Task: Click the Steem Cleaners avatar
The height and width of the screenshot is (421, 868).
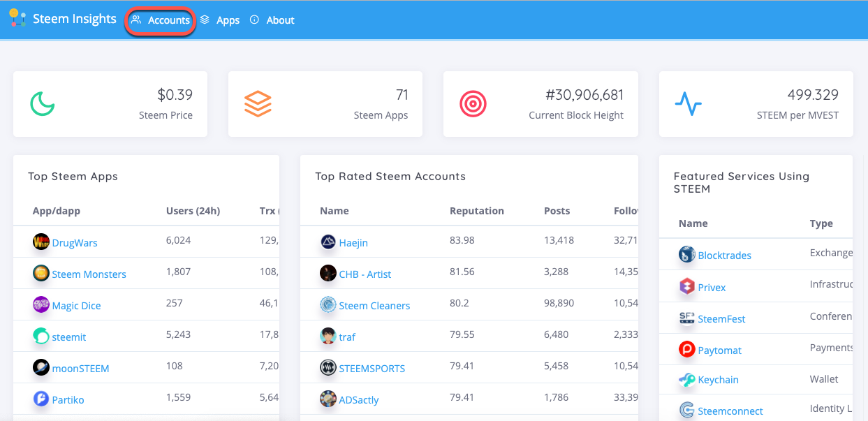Action: pos(328,305)
